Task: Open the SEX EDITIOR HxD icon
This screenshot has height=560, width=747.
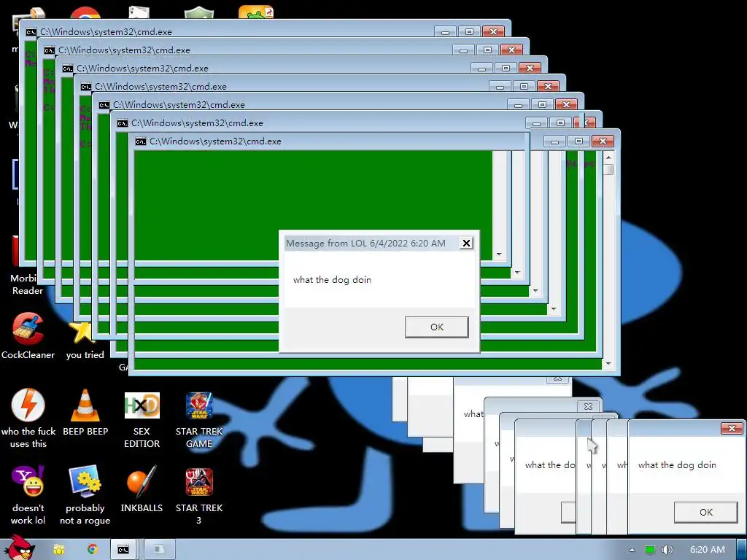Action: (142, 419)
